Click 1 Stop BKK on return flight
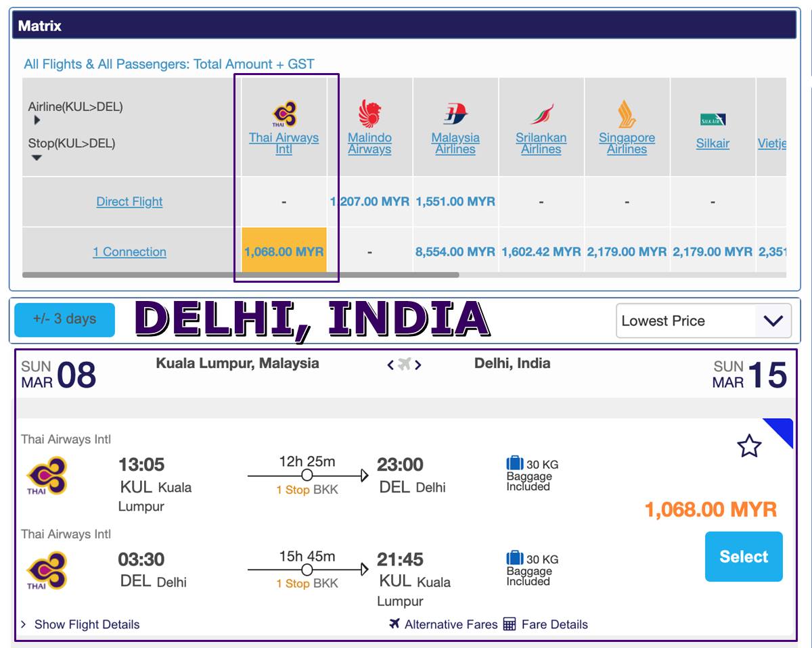The width and height of the screenshot is (812, 648). point(307,584)
